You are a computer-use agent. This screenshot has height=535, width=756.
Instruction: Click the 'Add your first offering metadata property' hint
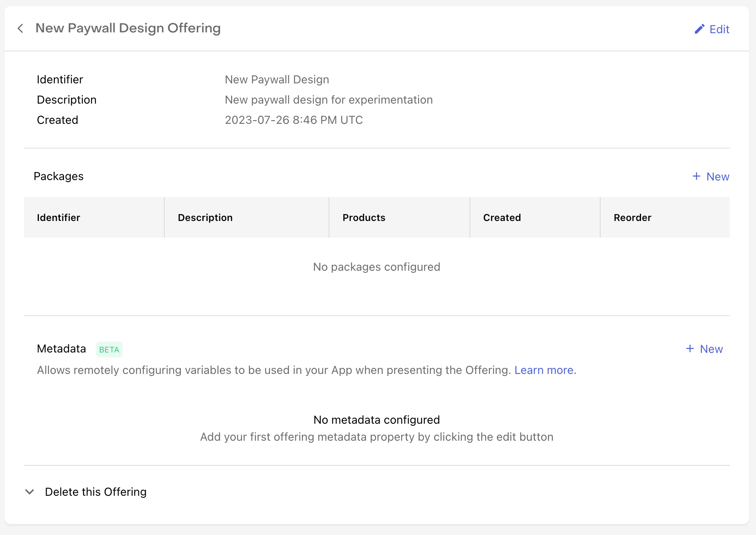377,437
